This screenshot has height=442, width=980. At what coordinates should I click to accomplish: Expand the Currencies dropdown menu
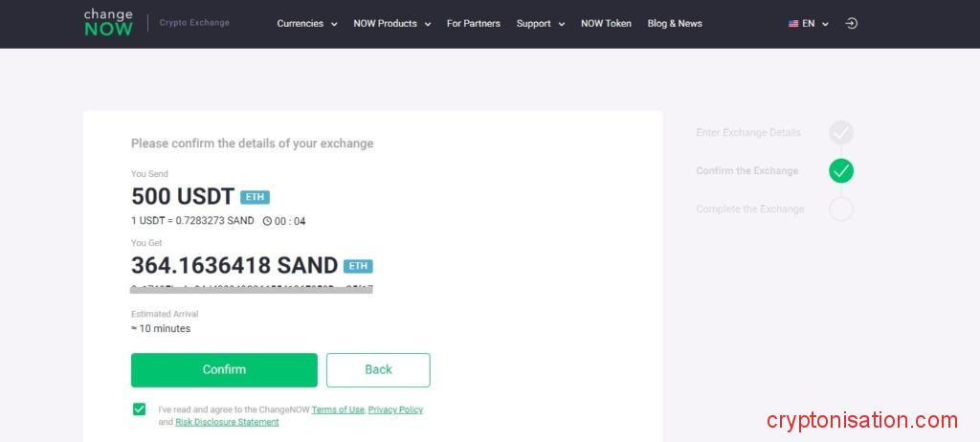point(306,24)
